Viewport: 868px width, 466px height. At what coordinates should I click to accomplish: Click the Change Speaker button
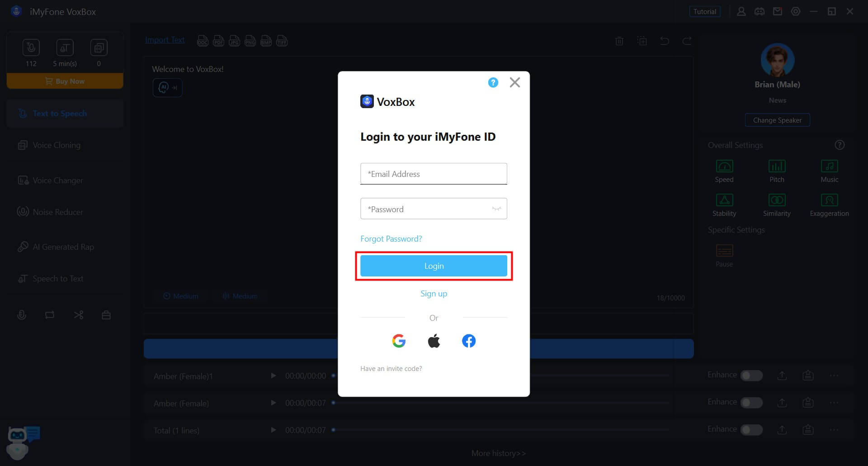pos(777,120)
